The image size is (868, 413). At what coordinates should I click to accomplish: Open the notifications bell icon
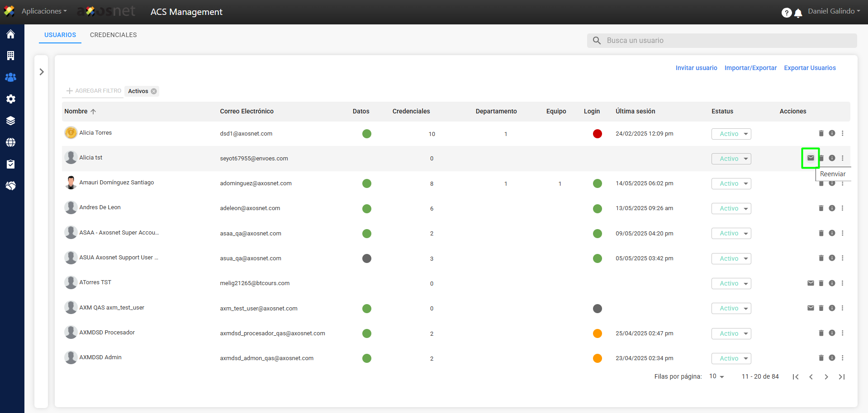798,13
